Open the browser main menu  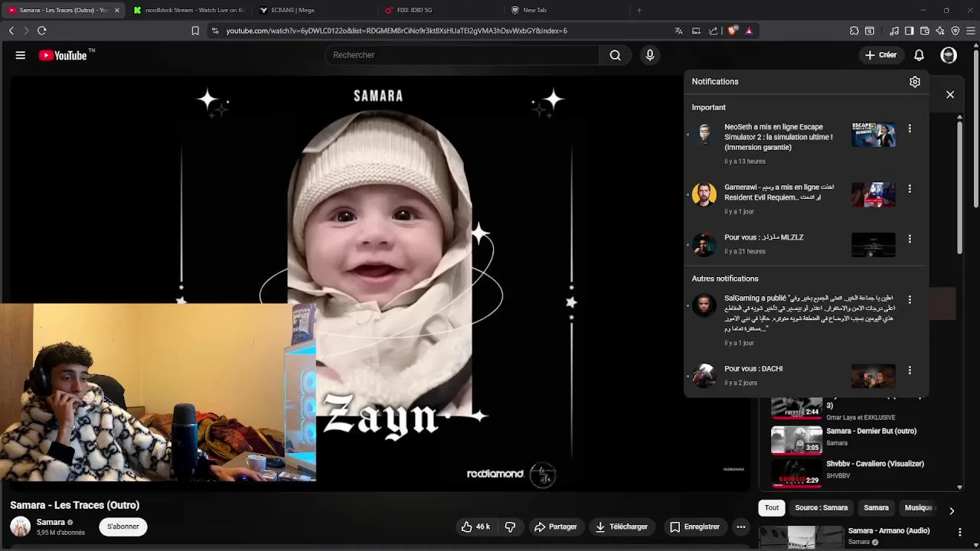[971, 31]
